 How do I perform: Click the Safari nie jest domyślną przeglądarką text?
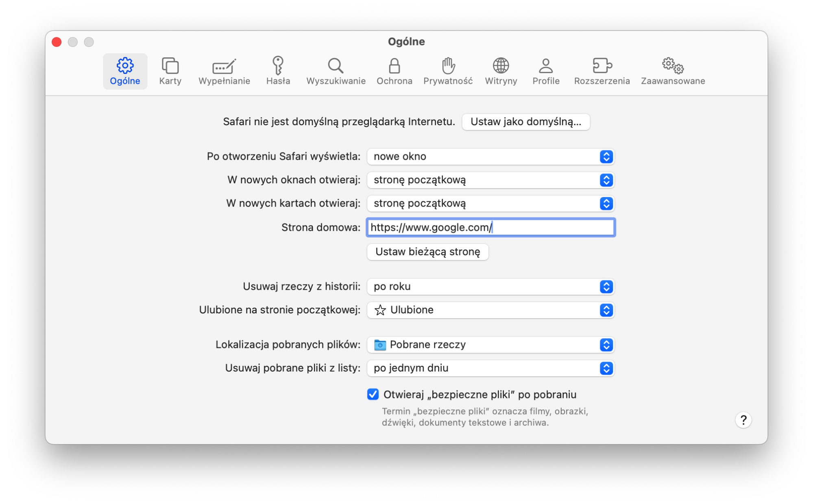[339, 122]
